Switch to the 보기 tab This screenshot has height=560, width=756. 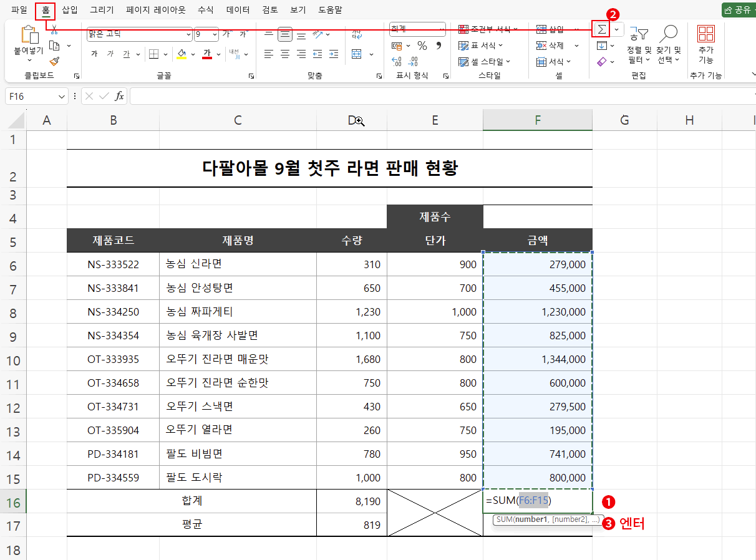(298, 10)
